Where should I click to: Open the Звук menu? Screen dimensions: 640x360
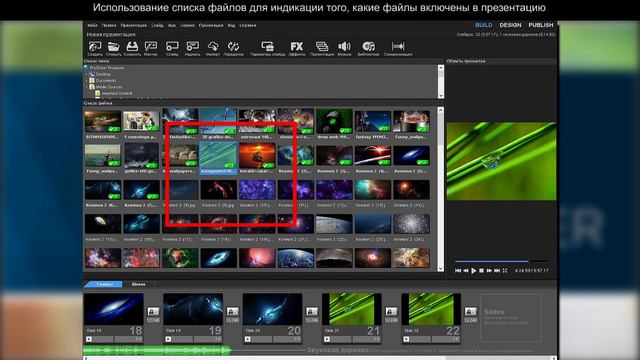(172, 25)
